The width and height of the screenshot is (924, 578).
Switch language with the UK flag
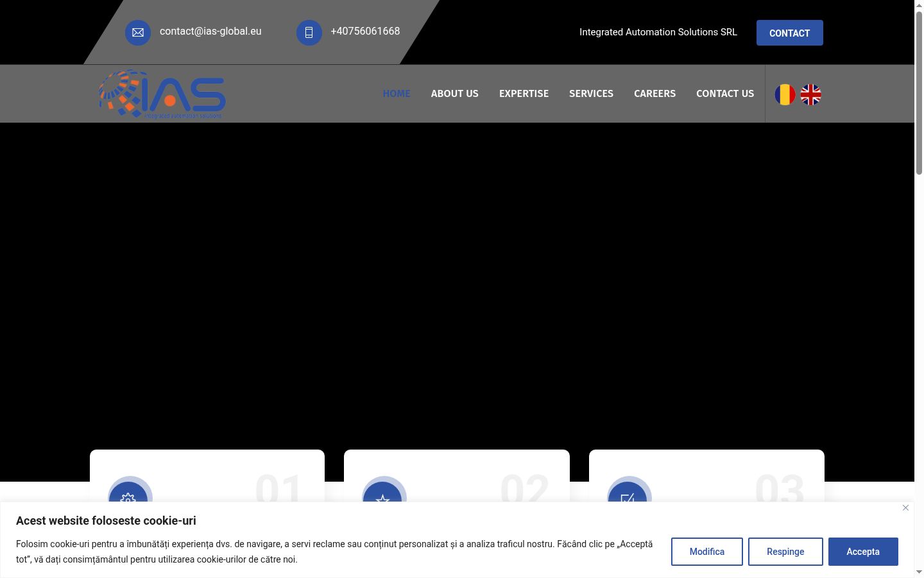(x=811, y=94)
